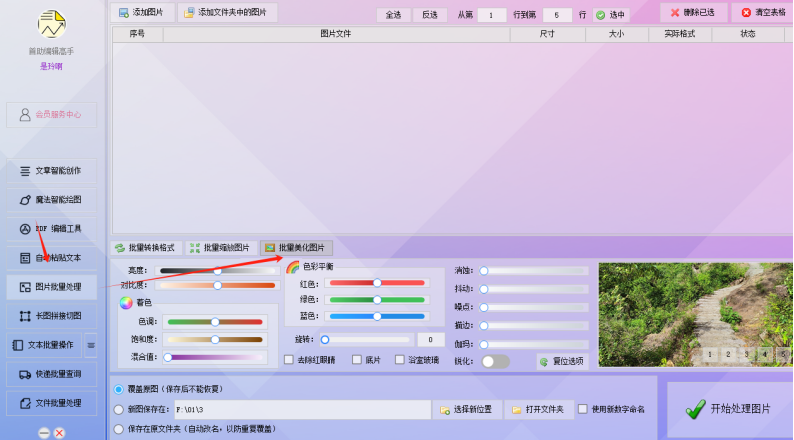The height and width of the screenshot is (440, 794).
Task: Click the 亮度 brightness slider
Action: 217,271
